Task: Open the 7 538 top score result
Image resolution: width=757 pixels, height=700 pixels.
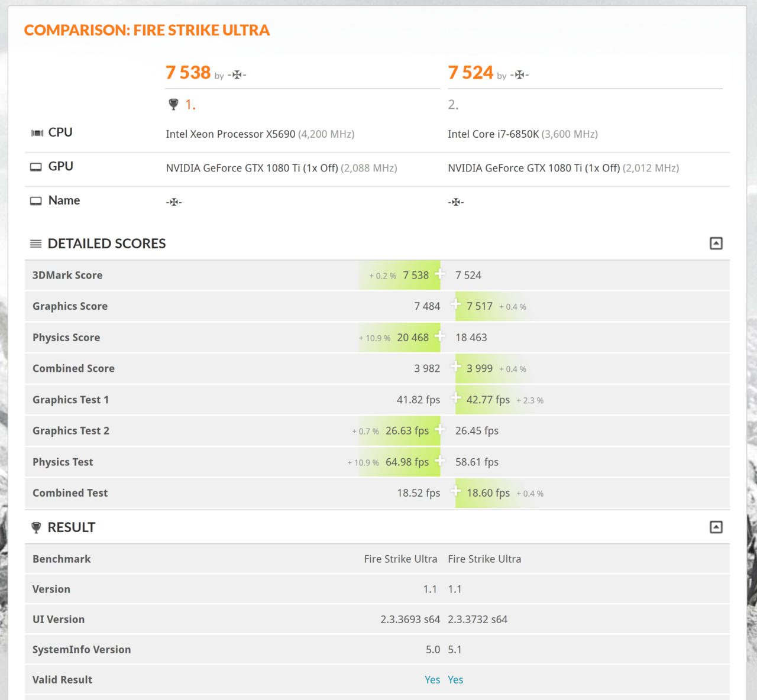Action: (188, 73)
